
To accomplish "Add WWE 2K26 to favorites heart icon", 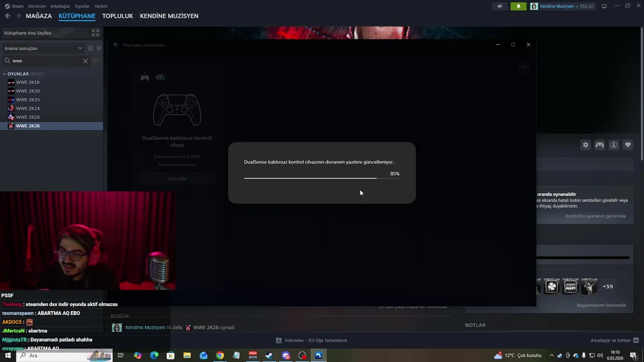I will coord(628,145).
